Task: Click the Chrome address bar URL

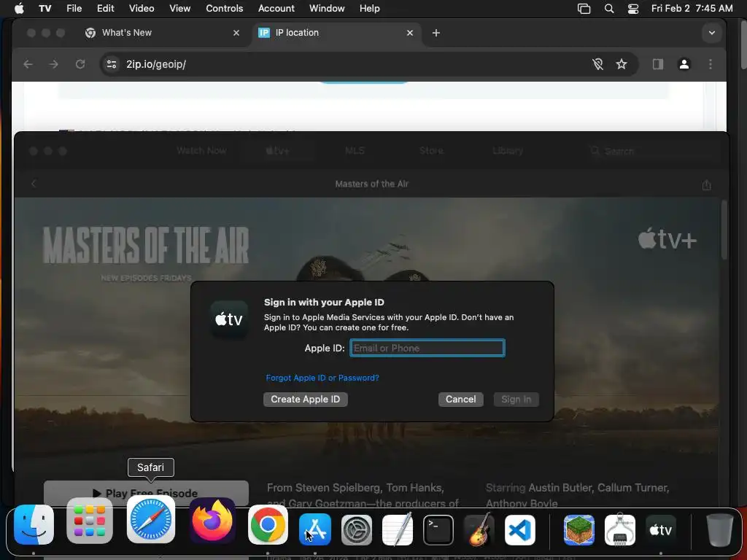Action: (x=156, y=64)
